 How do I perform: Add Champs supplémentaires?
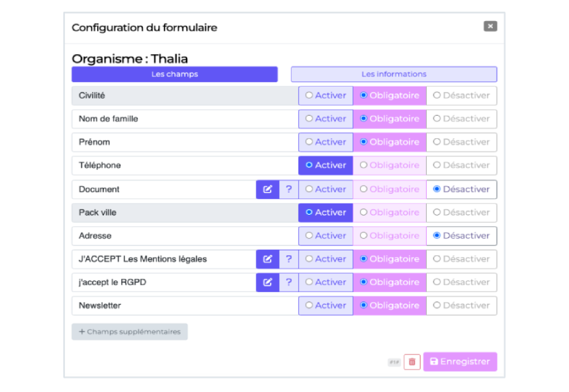[130, 332]
